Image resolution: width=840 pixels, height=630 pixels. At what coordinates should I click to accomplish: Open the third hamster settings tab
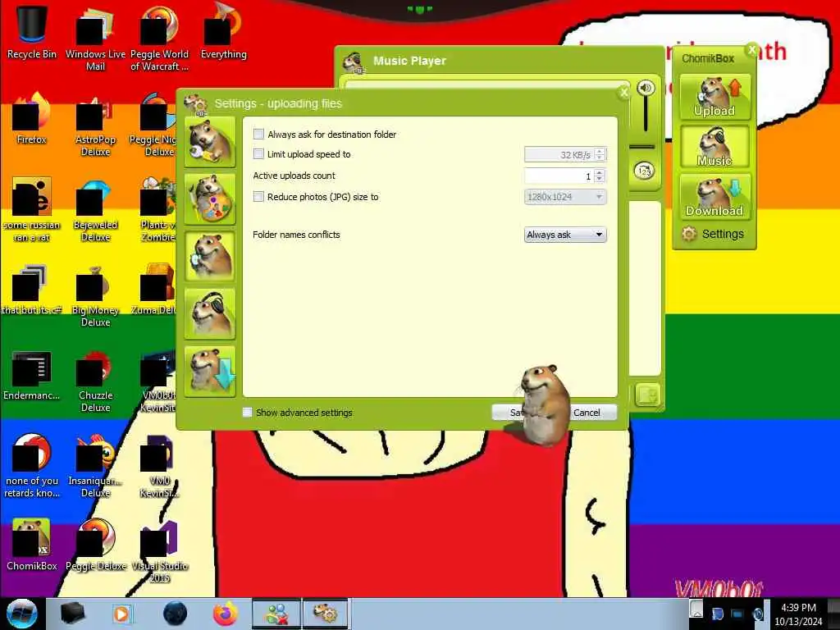(x=209, y=257)
